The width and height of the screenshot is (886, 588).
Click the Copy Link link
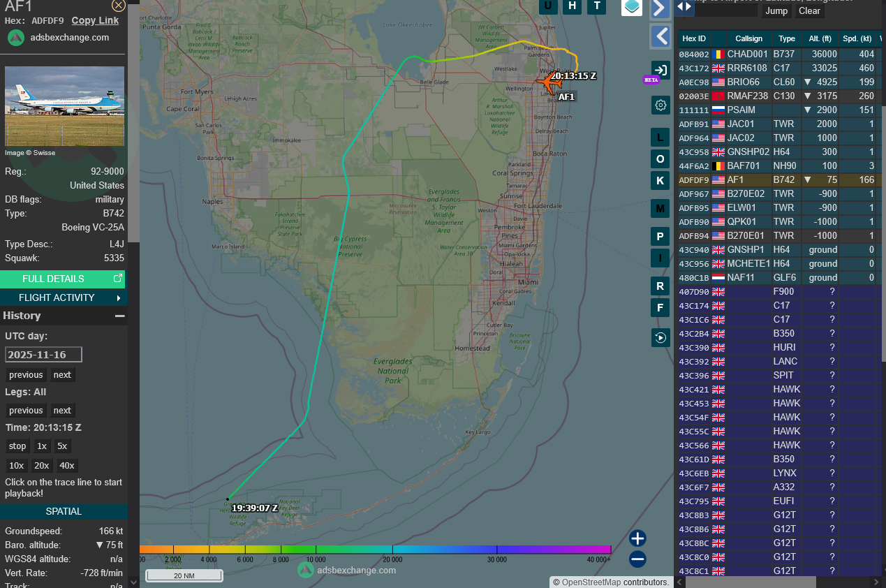(x=95, y=21)
